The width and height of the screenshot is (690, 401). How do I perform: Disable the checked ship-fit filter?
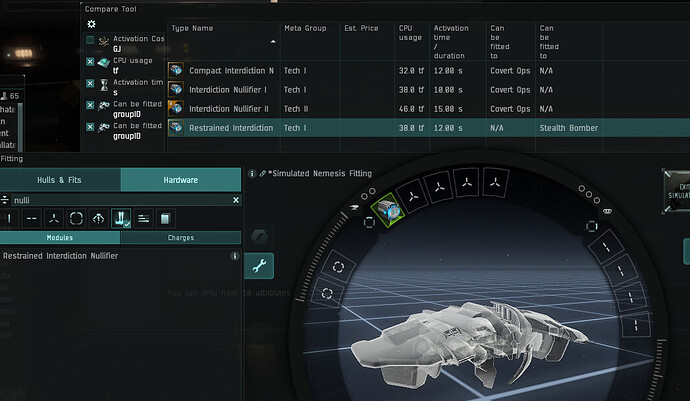tap(121, 218)
